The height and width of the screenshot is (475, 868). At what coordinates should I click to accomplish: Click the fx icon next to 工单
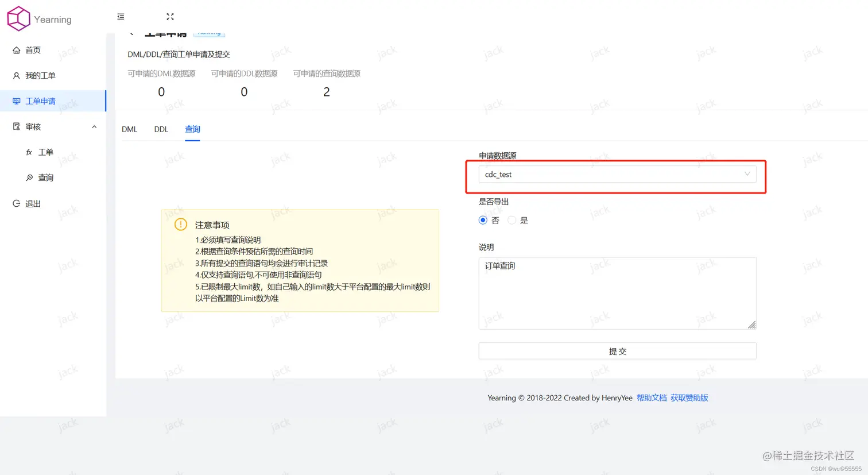point(29,152)
